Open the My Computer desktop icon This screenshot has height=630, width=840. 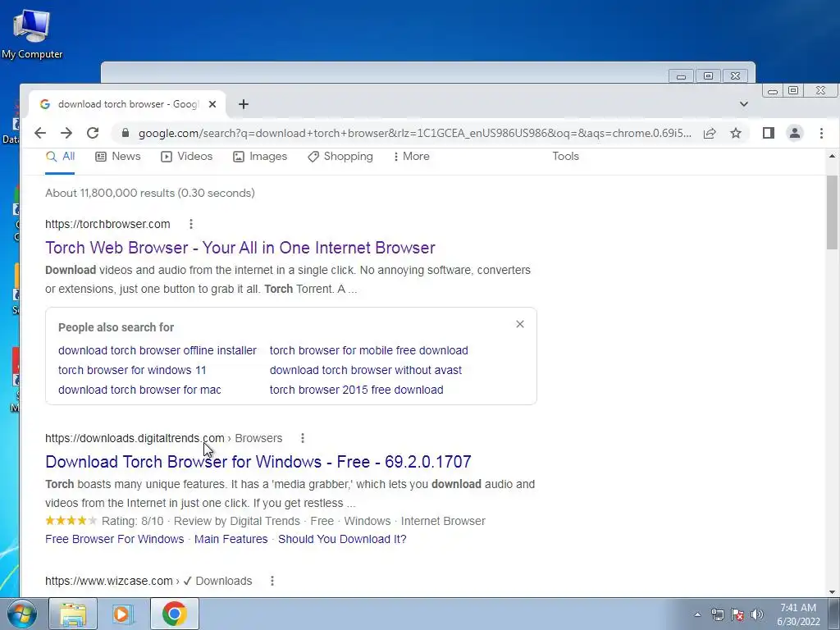point(32,34)
